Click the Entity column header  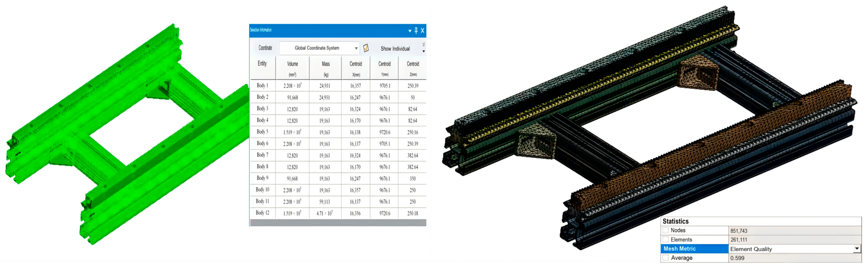(x=262, y=64)
